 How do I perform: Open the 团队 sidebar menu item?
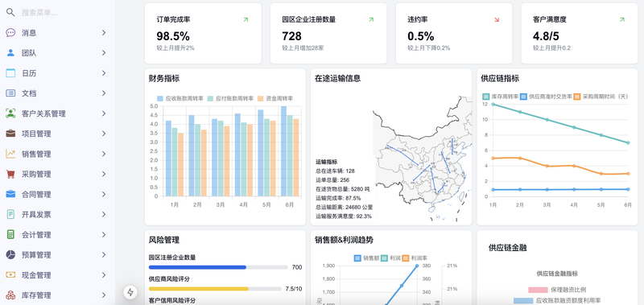click(x=56, y=53)
